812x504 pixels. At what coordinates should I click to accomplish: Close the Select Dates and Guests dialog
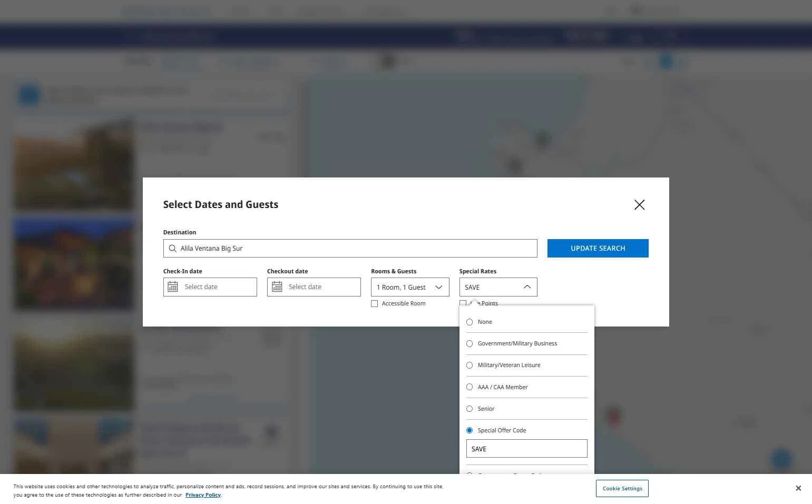[639, 205]
